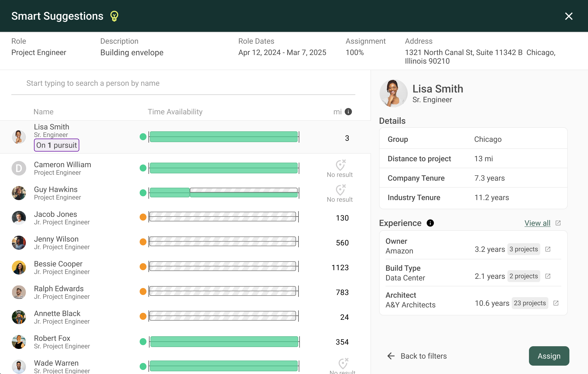
Task: Open external link icon beside View all
Action: pos(558,223)
